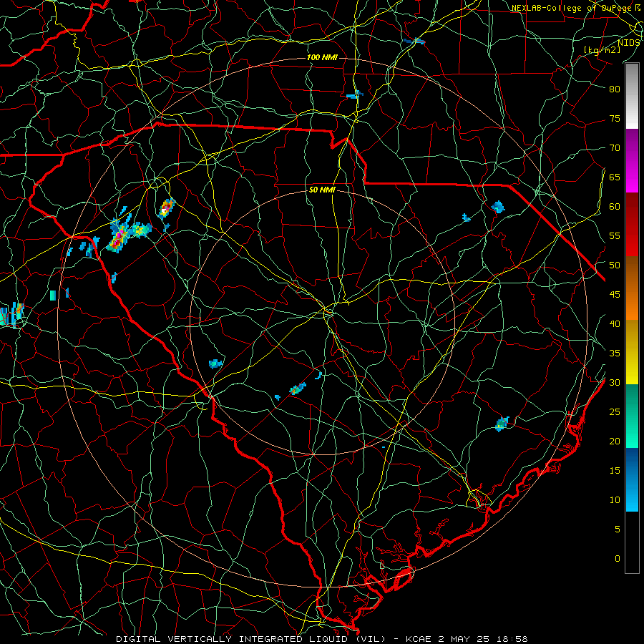The width and height of the screenshot is (644, 644).
Task: Click the "[kg/m2]" units label
Action: [602, 50]
